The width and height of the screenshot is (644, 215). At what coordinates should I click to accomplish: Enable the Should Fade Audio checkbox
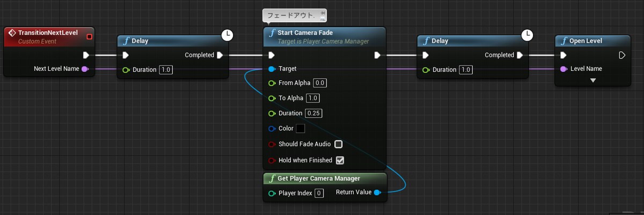pos(339,144)
